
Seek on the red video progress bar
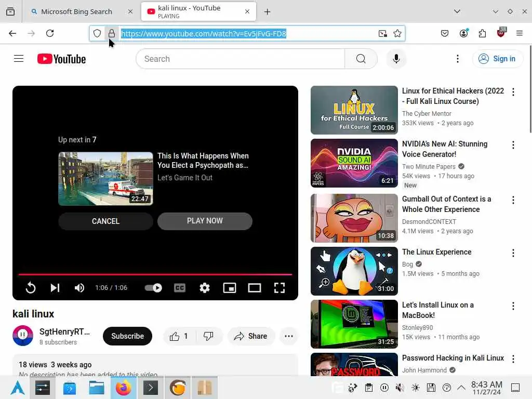pos(155,274)
